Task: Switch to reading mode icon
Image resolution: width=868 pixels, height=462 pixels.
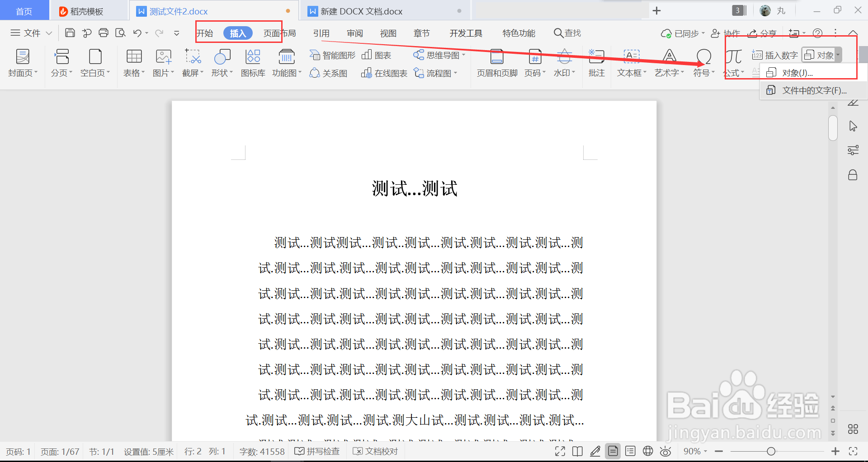Action: pyautogui.click(x=577, y=451)
